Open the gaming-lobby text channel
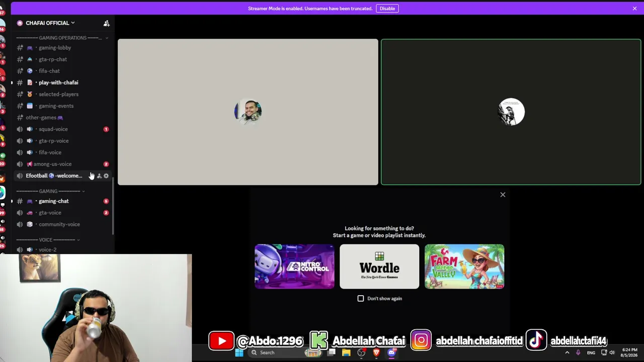644x362 pixels. (x=63, y=48)
